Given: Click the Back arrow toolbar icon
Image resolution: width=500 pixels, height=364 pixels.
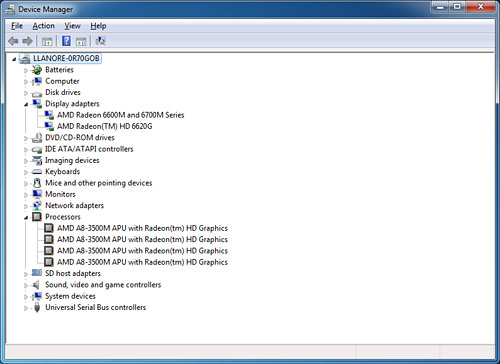Looking at the screenshot, I should click(x=13, y=41).
